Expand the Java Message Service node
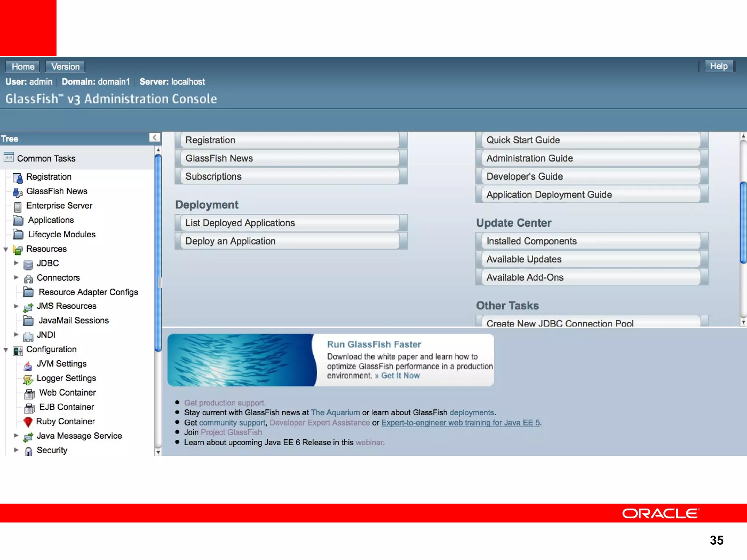 click(16, 435)
